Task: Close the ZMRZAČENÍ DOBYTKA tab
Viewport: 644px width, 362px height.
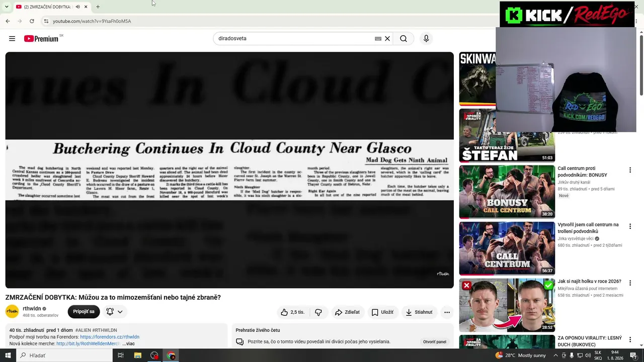Action: (x=86, y=7)
